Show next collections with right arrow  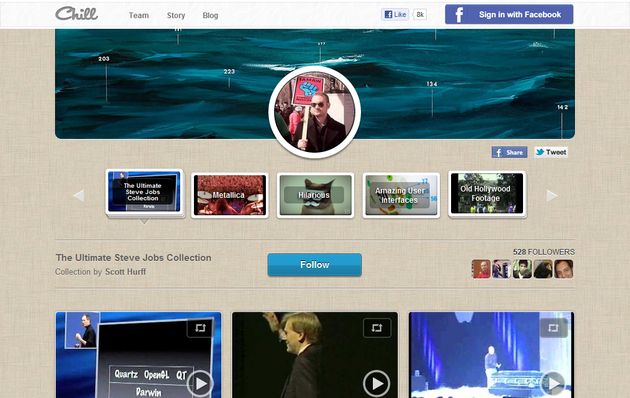552,196
